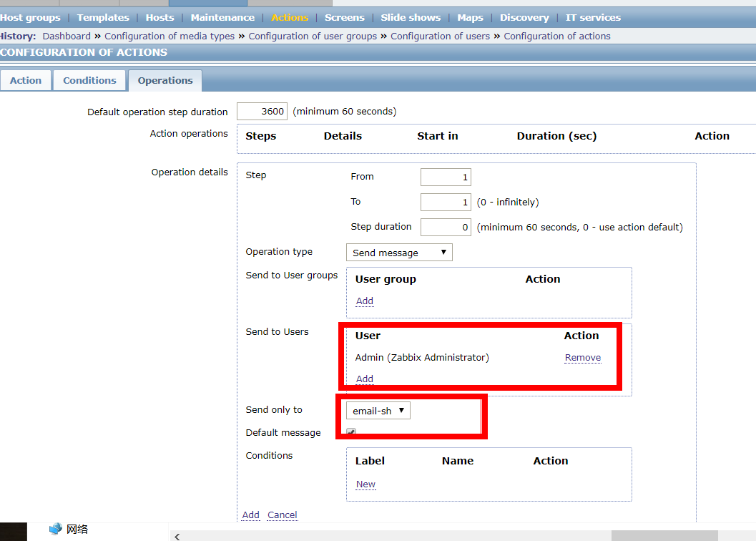Go to the Hosts section
The image size is (756, 541).
[x=159, y=17]
